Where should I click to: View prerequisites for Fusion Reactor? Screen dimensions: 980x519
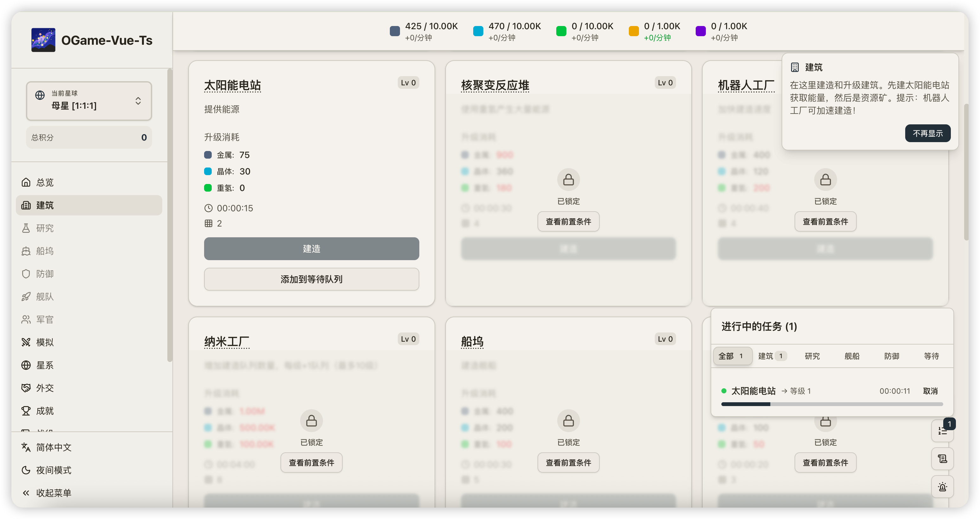[568, 222]
